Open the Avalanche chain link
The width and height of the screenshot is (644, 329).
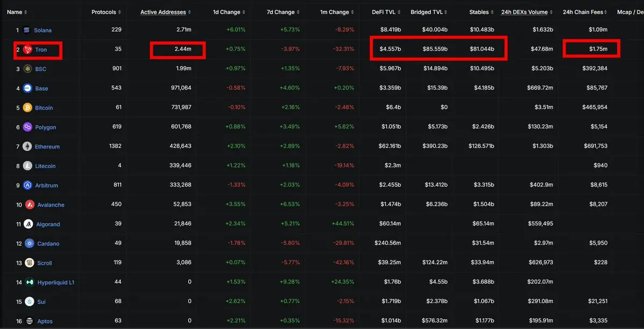(x=51, y=205)
